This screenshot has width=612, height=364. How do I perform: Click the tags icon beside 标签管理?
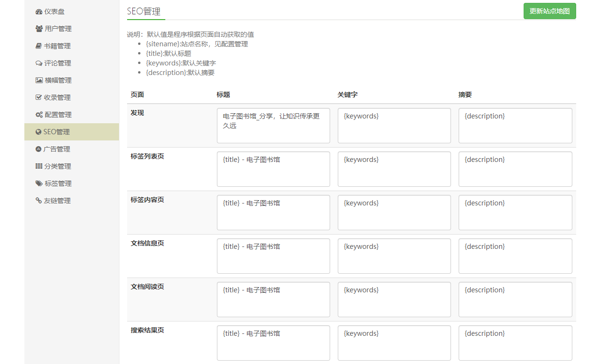[x=39, y=183]
